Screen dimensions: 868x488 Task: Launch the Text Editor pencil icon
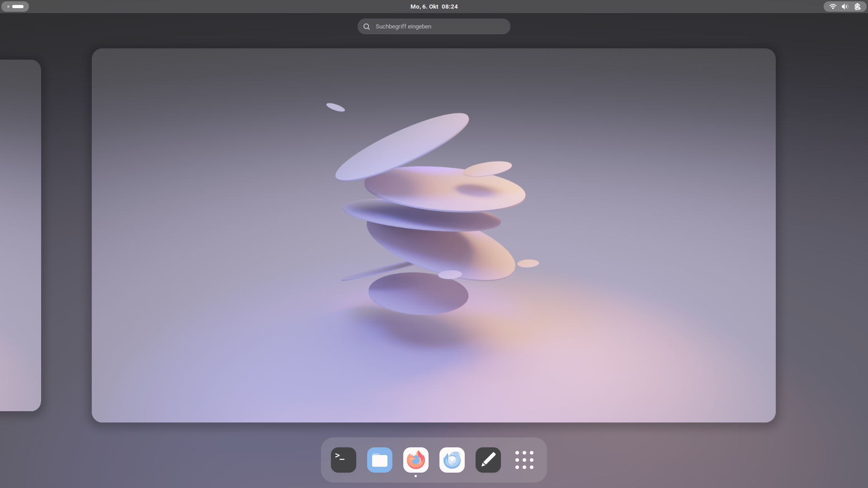coord(488,460)
